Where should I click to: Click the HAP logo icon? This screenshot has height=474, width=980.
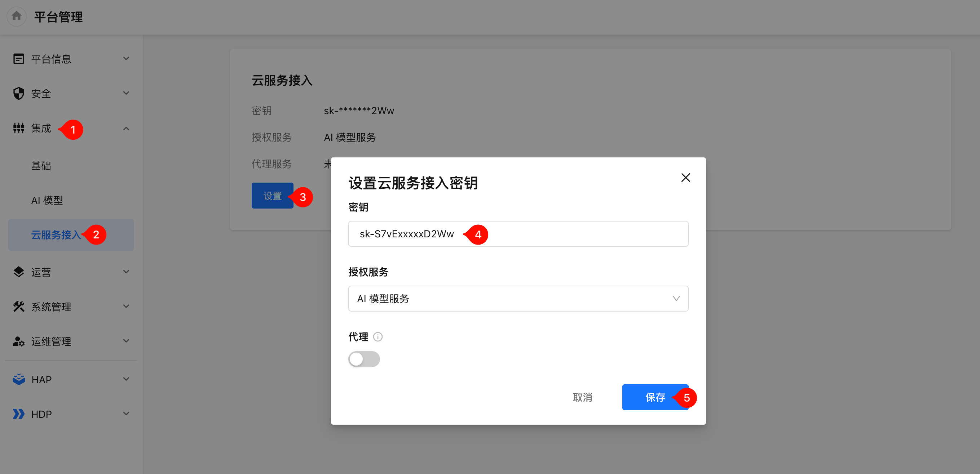[x=19, y=379]
